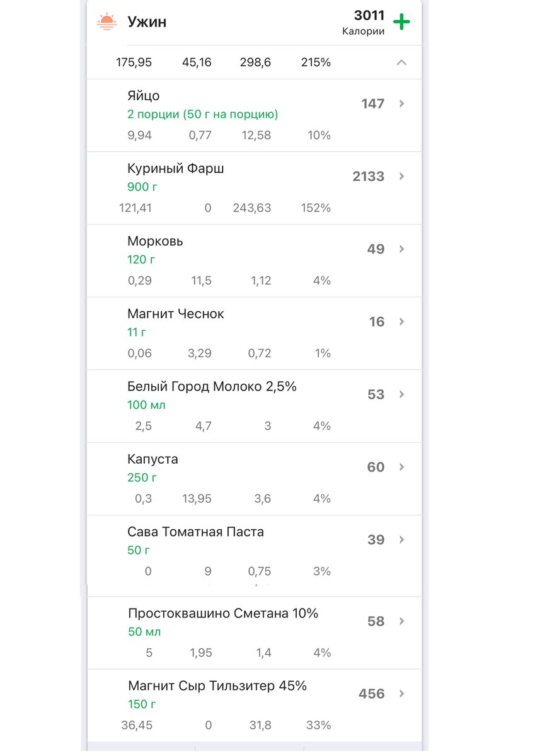Screen dimensions: 535x756
Task: Open Куриный Фарш details chevron
Action: tap(402, 176)
